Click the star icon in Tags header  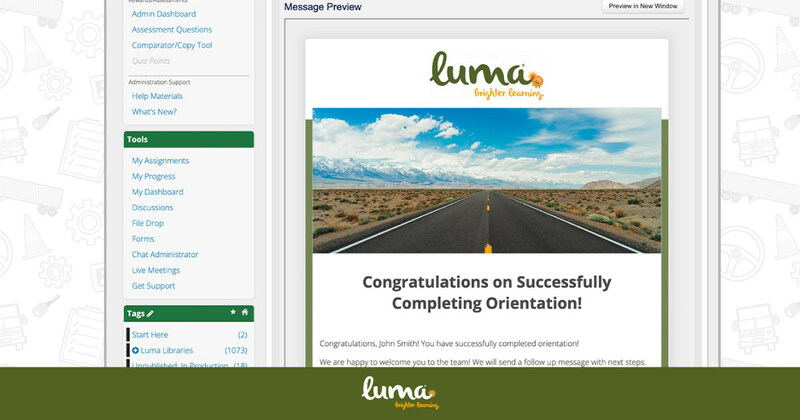(x=233, y=313)
